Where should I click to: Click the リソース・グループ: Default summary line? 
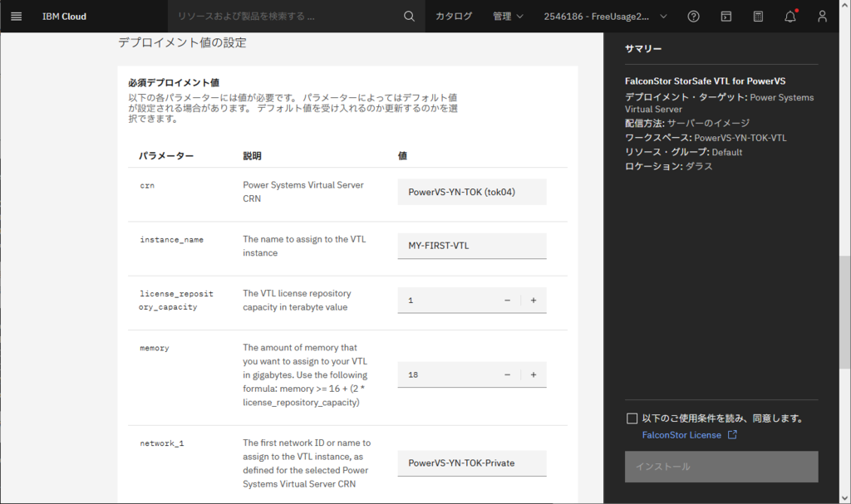(x=683, y=152)
